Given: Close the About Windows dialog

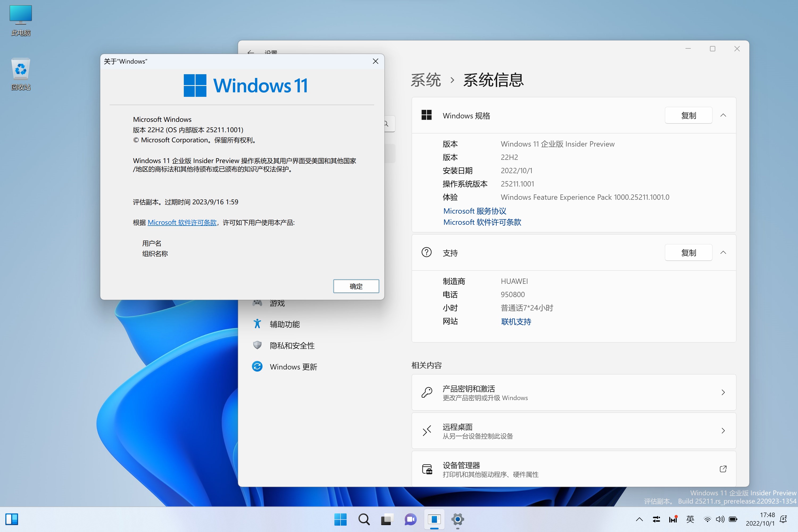Looking at the screenshot, I should point(375,61).
